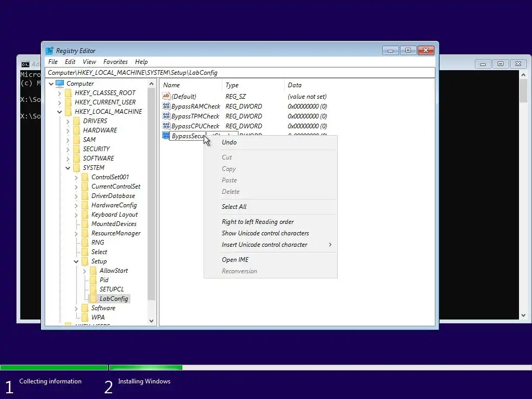Screen dimensions: 532x399
Task: Click the SYSTEM folder icon
Action: (x=77, y=168)
